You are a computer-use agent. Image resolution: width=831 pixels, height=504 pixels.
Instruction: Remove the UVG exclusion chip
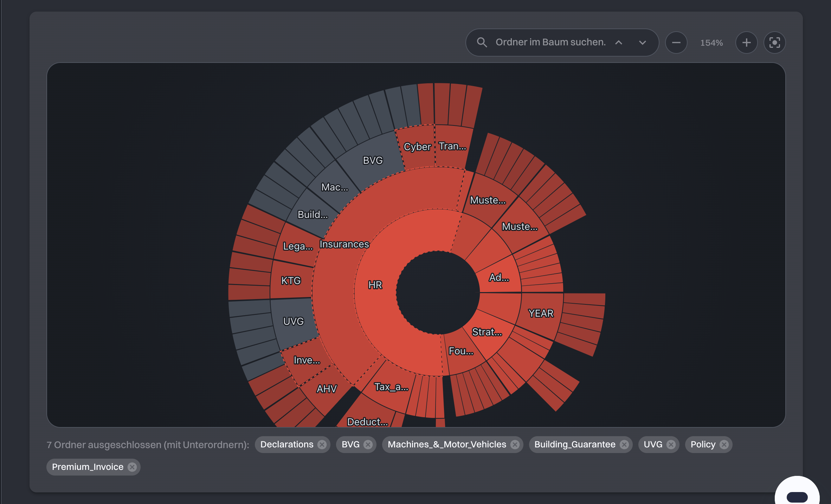671,445
